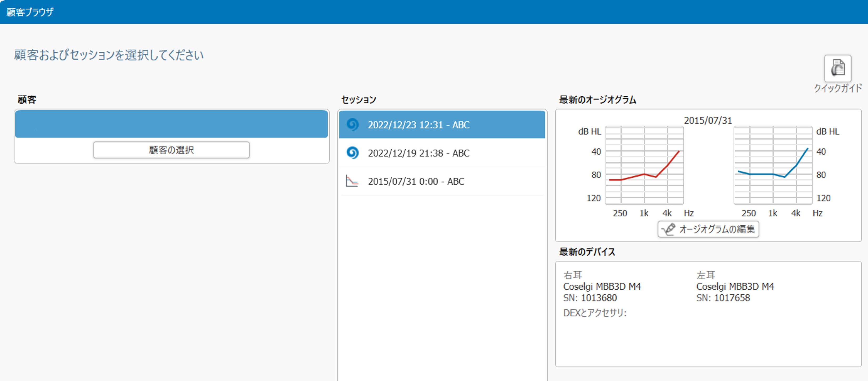This screenshot has width=868, height=381.
Task: Click the セッション heading
Action: pyautogui.click(x=359, y=100)
